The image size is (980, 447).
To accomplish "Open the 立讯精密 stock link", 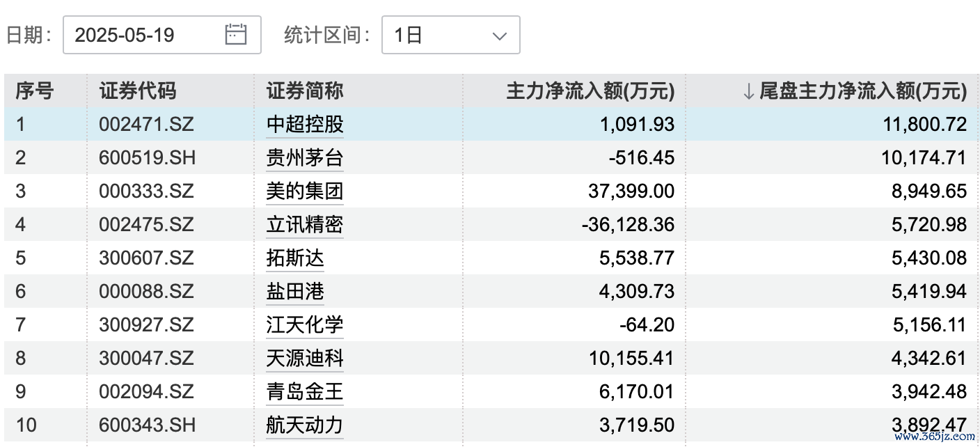I will (x=305, y=225).
